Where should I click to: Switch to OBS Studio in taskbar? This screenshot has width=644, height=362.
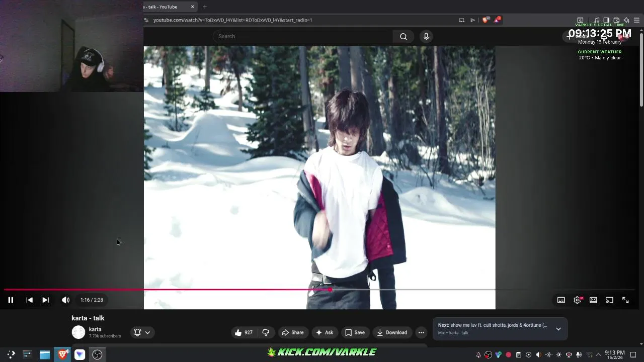click(97, 354)
